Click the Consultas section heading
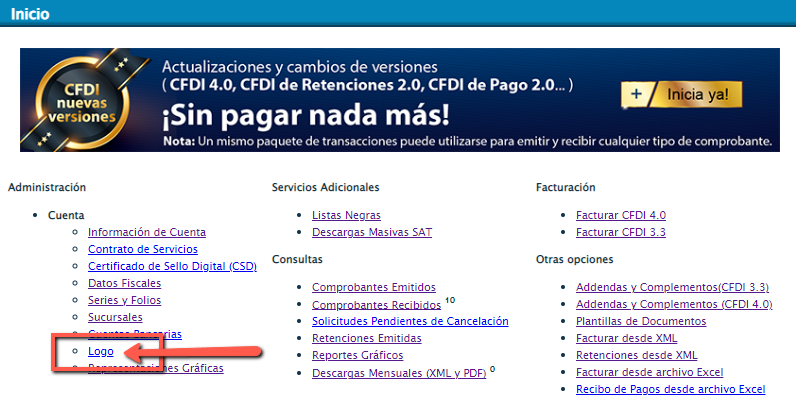 coord(297,260)
